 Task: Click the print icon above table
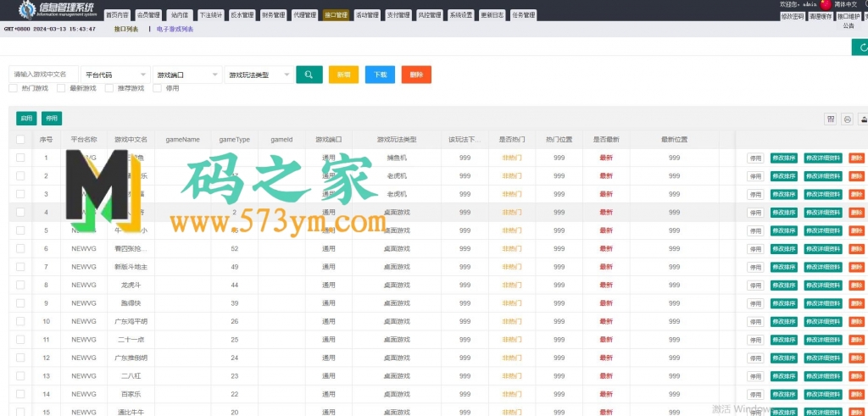click(847, 119)
